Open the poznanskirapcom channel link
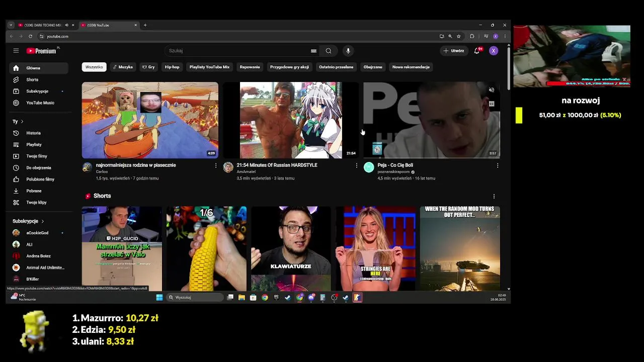Viewport: 644px width, 362px height. click(393, 172)
